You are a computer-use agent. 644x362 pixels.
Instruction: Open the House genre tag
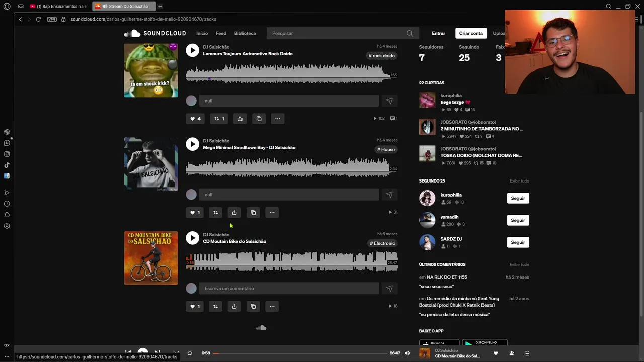pos(386,150)
